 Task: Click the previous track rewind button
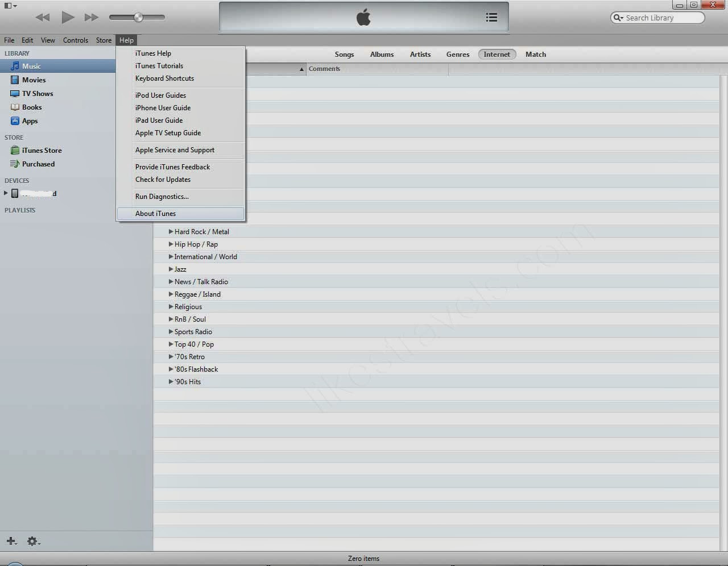(43, 18)
